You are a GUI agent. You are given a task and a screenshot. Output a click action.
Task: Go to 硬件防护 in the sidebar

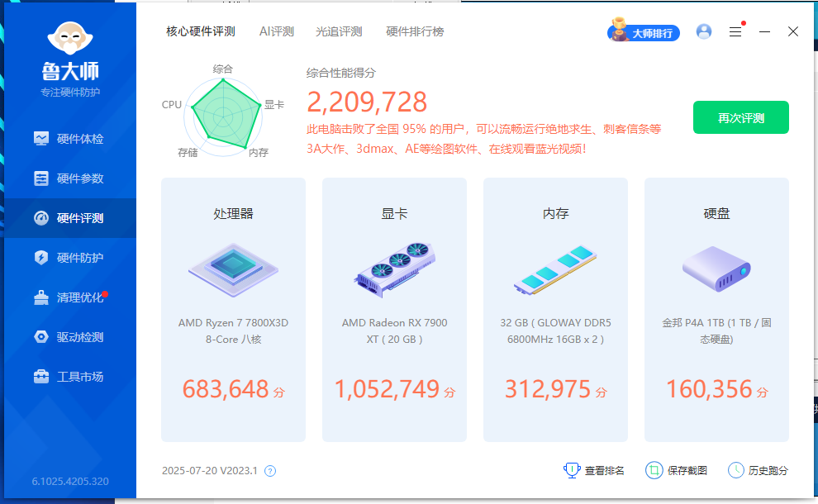70,258
